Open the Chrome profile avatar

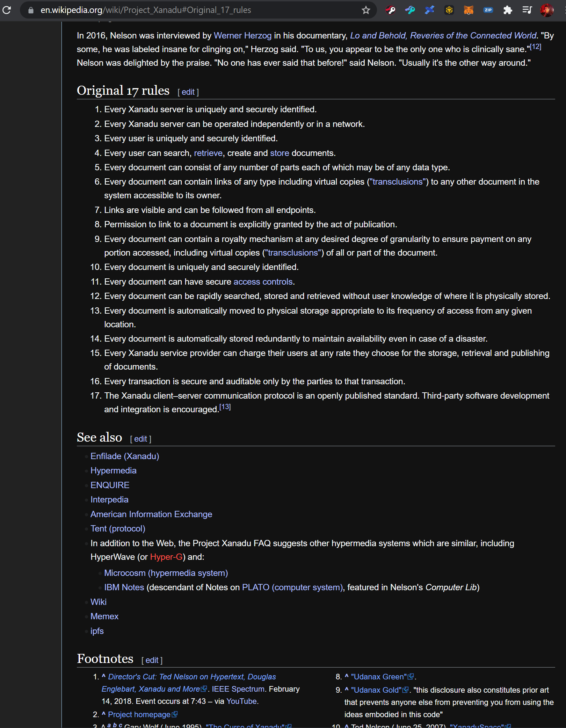pos(547,10)
